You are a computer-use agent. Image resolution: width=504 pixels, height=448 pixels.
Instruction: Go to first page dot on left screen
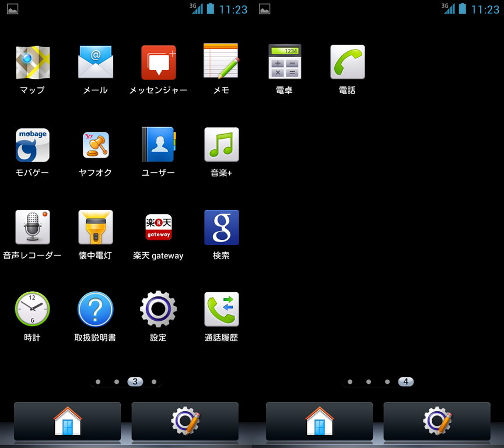[x=98, y=382]
